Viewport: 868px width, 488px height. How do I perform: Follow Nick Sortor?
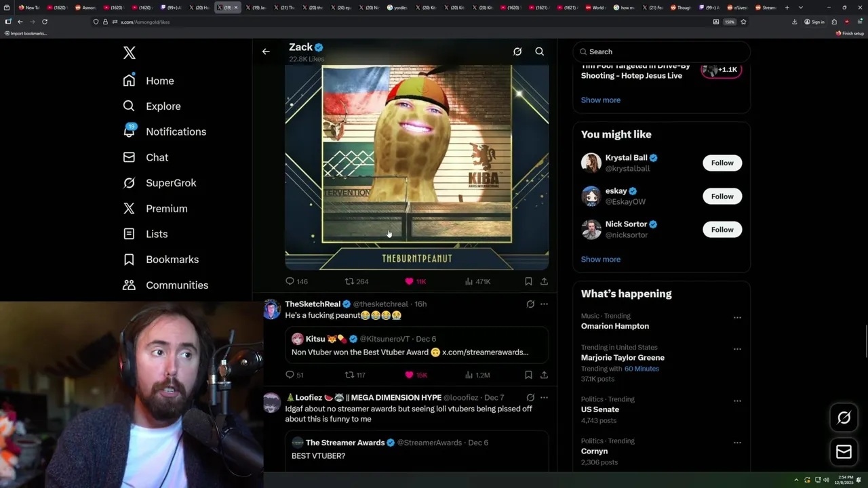[x=722, y=230]
